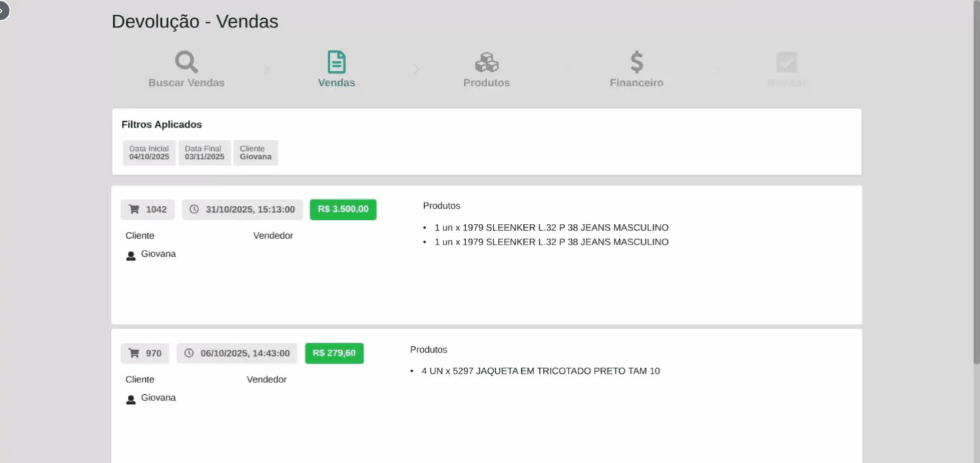Select the JAQUETA EM TRICOTADO PRETO product line
The image size is (980, 463).
[x=541, y=371]
